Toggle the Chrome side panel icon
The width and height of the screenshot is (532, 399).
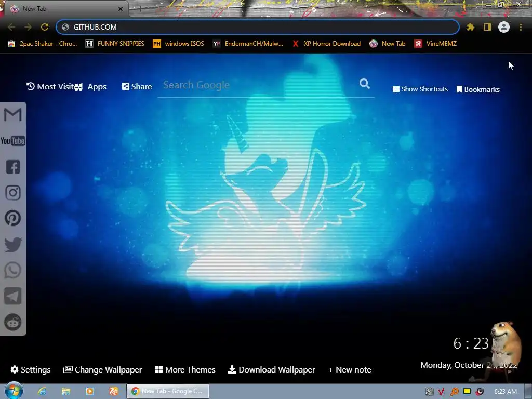point(487,27)
